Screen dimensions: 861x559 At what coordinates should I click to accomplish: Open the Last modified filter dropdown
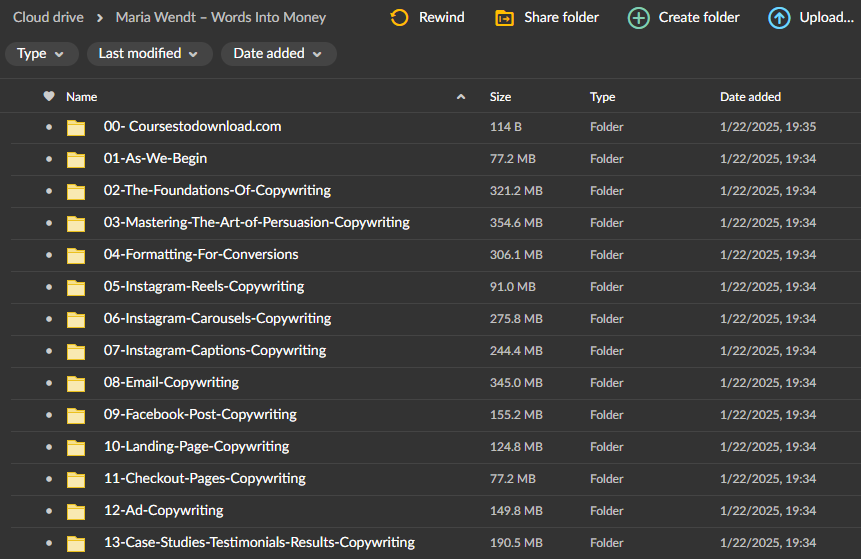[x=149, y=54]
